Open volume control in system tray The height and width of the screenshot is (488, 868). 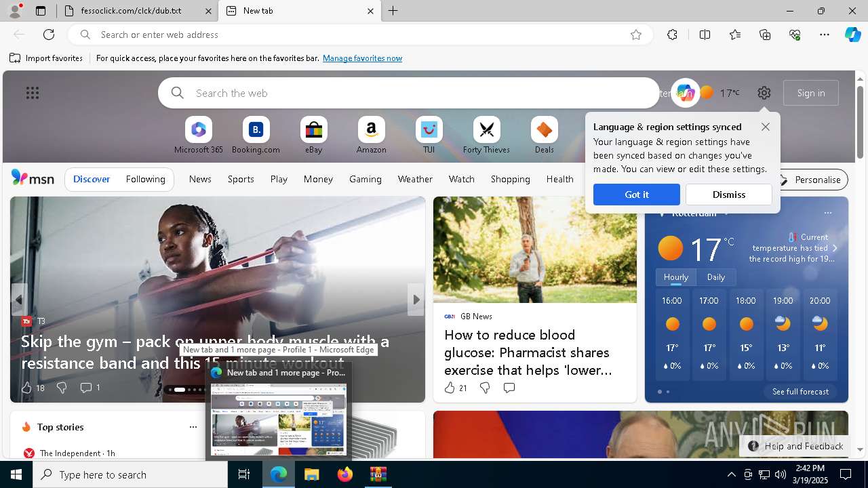pyautogui.click(x=781, y=474)
